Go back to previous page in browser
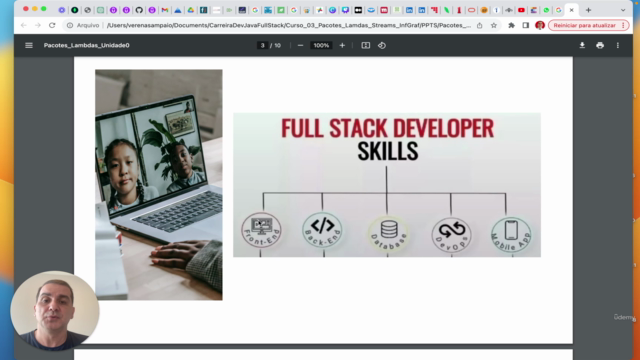Screen dimensions: 640x360 click(24, 25)
